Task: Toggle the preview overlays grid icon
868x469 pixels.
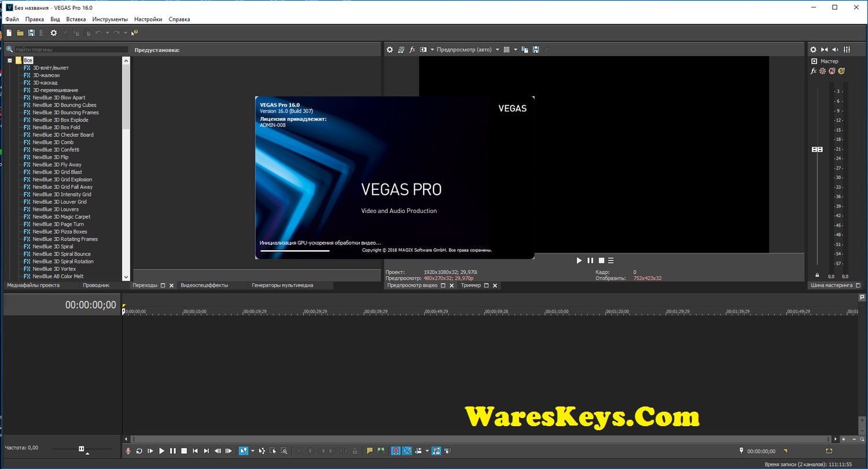Action: 506,50
